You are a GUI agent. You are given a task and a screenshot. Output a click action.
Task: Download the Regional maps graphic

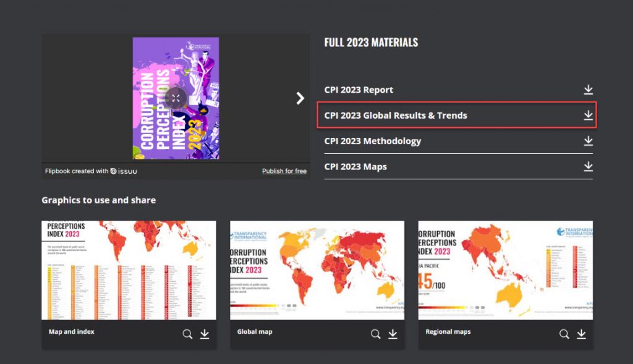pos(581,334)
